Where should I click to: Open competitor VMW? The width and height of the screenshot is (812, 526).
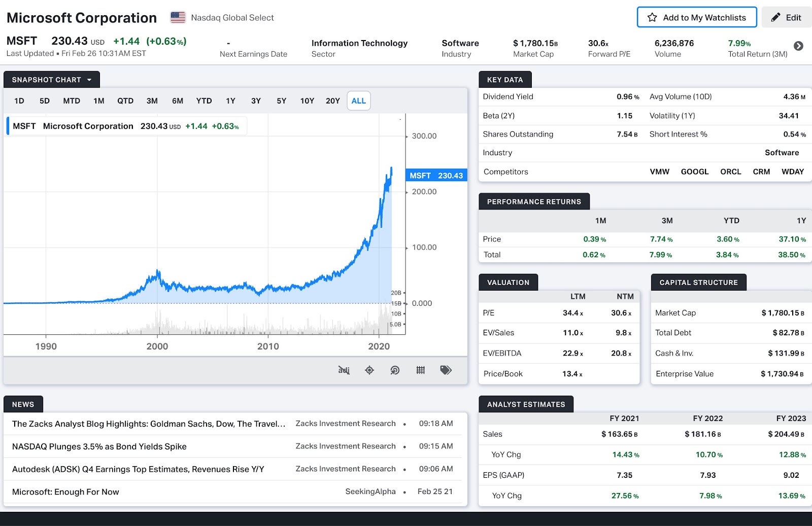click(x=660, y=172)
